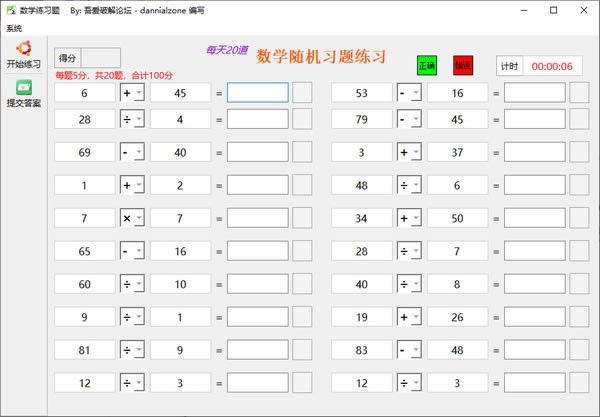Select the answer box for 79 - 45
The width and height of the screenshot is (600, 417).
coord(535,119)
